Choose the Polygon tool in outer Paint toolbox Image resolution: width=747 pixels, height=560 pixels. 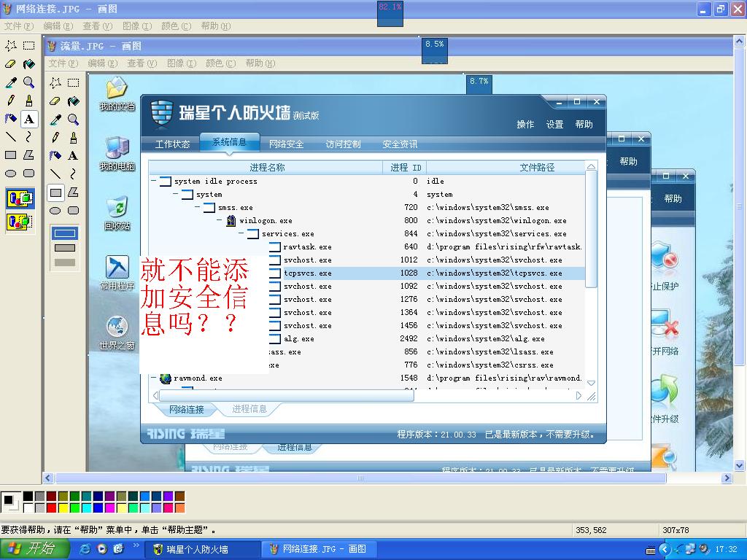(x=29, y=155)
